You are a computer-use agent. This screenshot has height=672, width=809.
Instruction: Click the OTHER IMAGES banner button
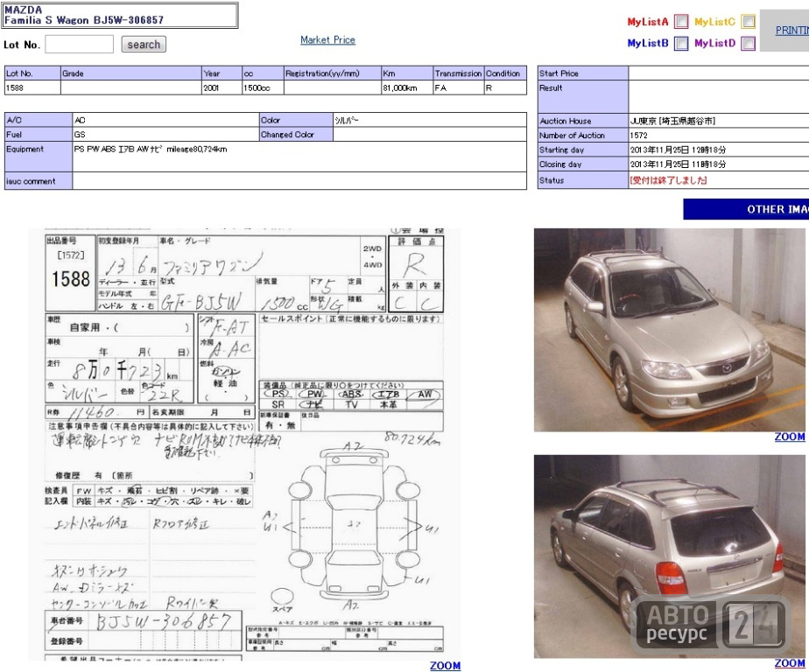click(x=746, y=209)
